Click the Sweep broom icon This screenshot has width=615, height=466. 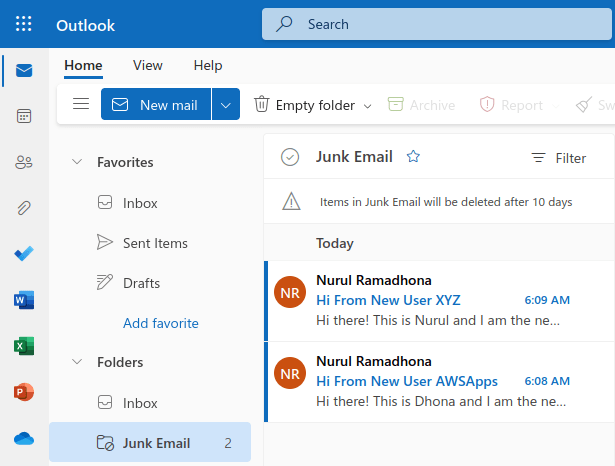point(584,105)
